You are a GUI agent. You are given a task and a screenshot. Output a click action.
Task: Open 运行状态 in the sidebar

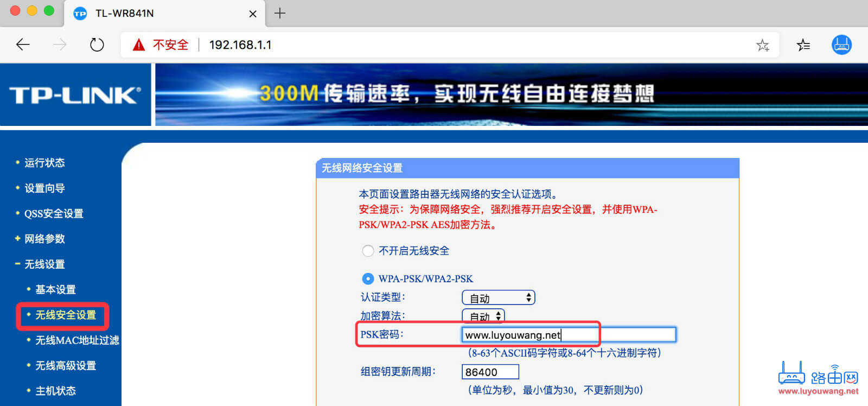pos(44,163)
